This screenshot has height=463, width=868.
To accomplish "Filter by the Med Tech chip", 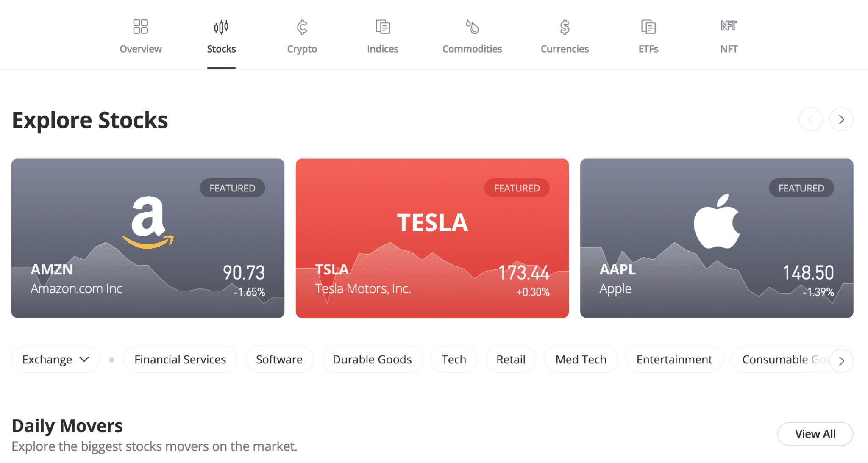I will point(581,360).
